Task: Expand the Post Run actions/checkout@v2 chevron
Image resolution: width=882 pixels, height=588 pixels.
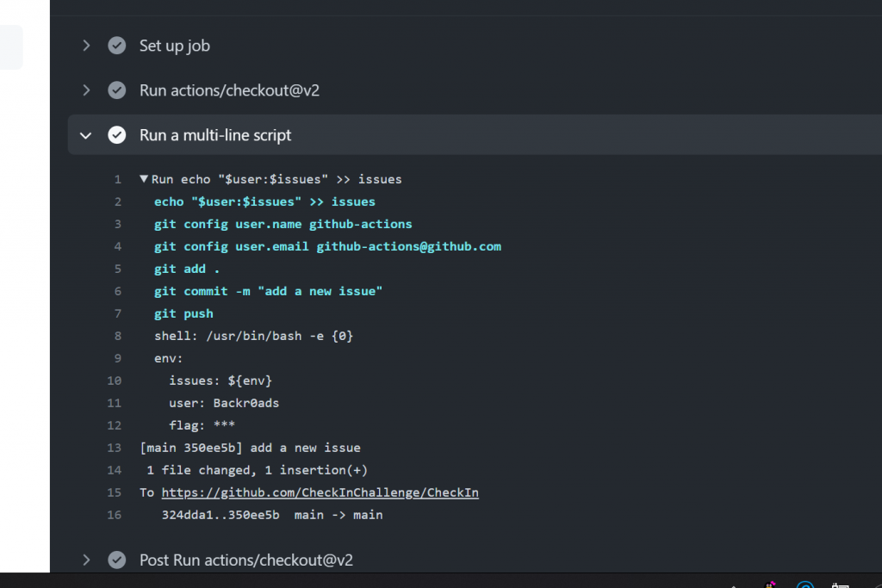Action: [86, 560]
